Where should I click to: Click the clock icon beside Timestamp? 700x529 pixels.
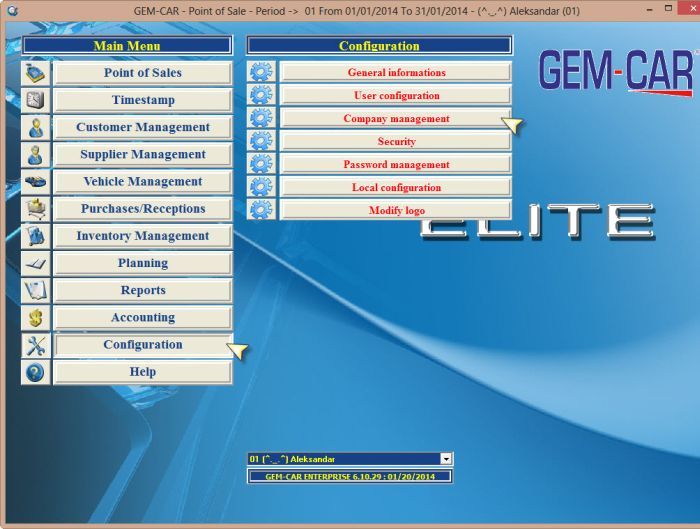[35, 100]
